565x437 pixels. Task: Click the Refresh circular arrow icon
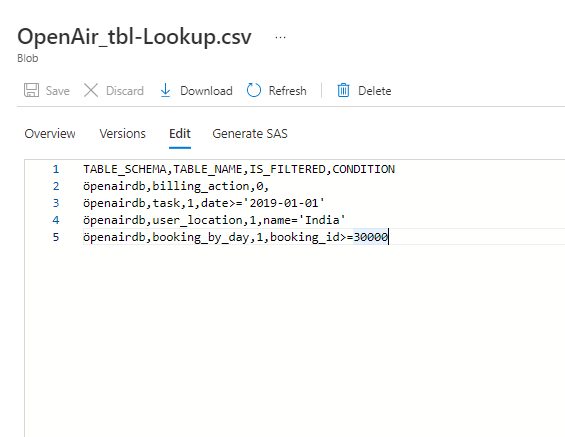click(x=254, y=90)
